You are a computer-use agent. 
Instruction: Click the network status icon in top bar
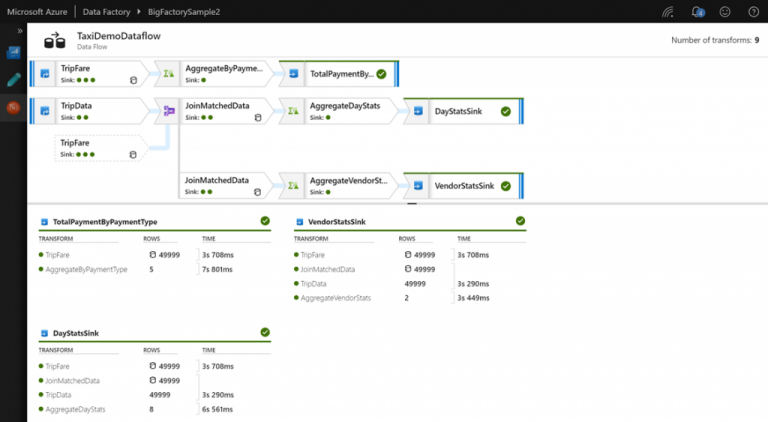(x=668, y=12)
